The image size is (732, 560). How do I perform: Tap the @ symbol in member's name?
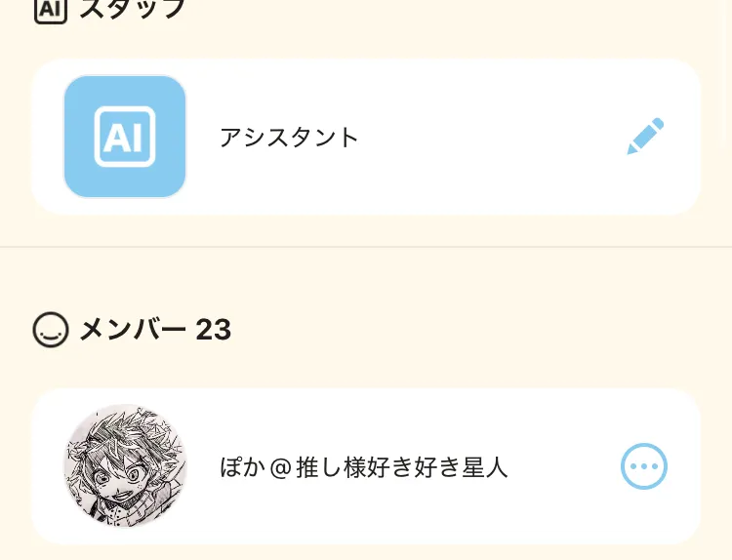(280, 467)
